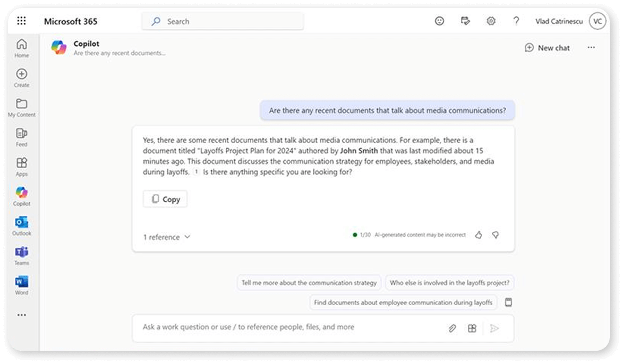The height and width of the screenshot is (364, 623).
Task: Choose 'Who else is involved in the layoffs project?'
Action: click(x=449, y=283)
